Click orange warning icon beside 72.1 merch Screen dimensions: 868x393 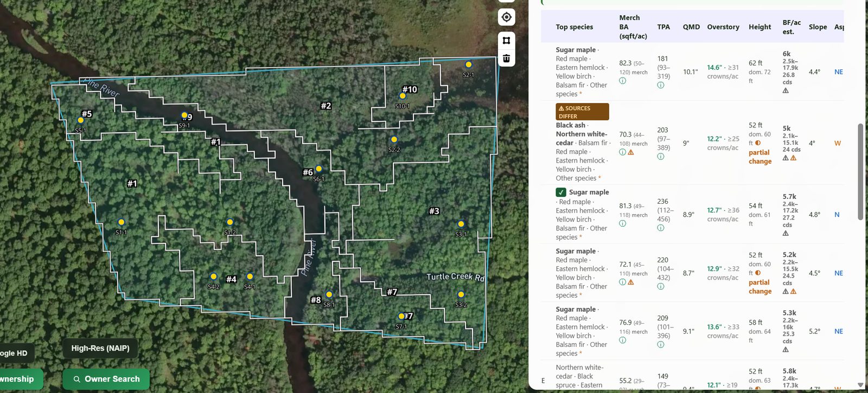(631, 282)
